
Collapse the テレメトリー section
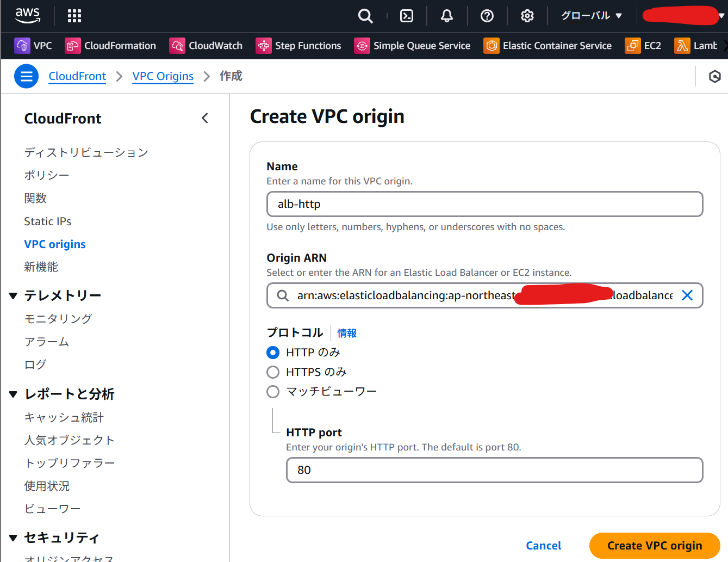click(x=13, y=296)
